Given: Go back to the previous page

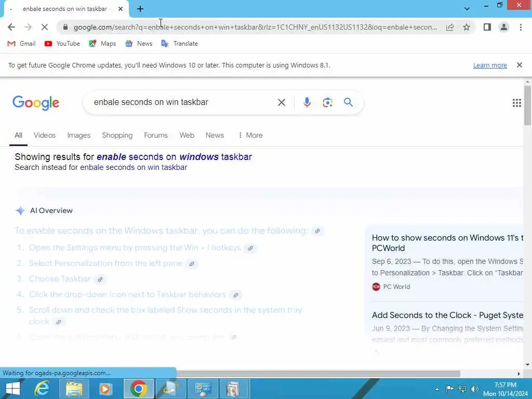Looking at the screenshot, I should tap(11, 27).
